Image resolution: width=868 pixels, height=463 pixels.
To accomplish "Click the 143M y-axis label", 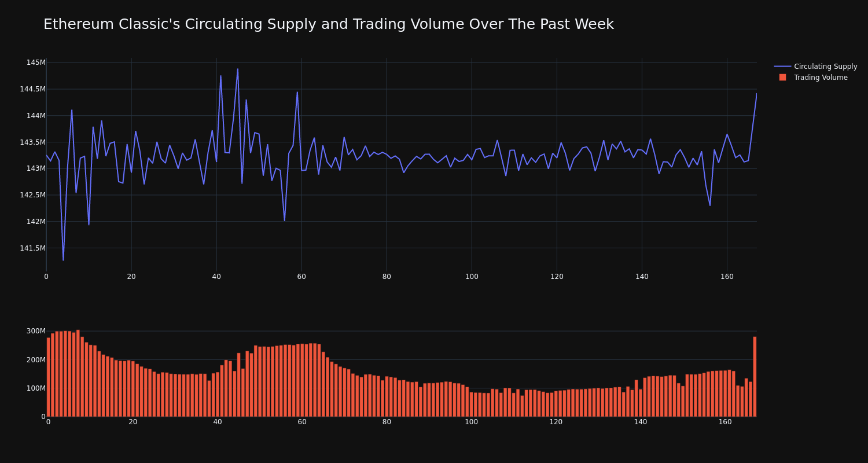I will (36, 168).
